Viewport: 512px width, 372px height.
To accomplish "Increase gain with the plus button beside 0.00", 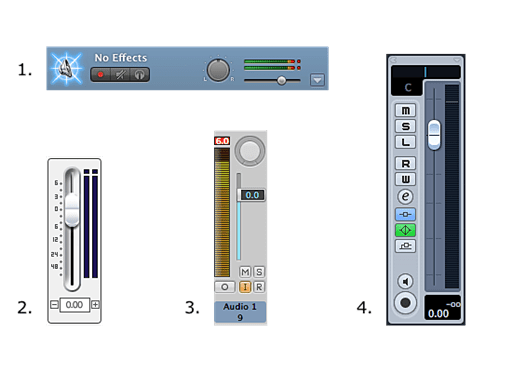I will coord(95,305).
